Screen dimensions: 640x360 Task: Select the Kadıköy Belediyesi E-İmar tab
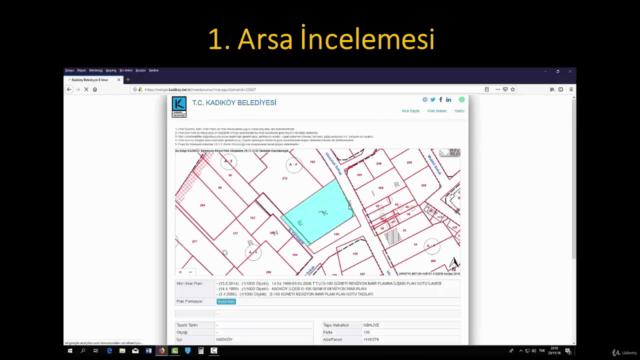(x=93, y=80)
